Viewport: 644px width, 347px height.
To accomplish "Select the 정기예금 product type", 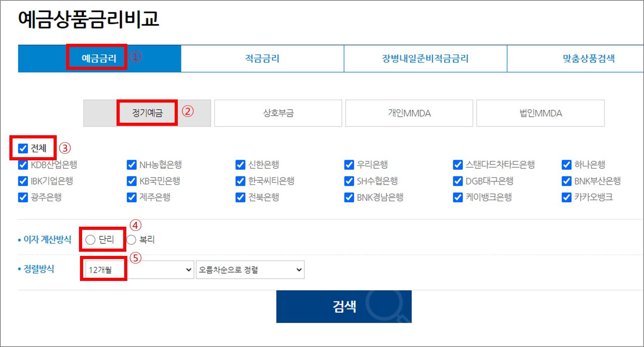I will tap(147, 113).
